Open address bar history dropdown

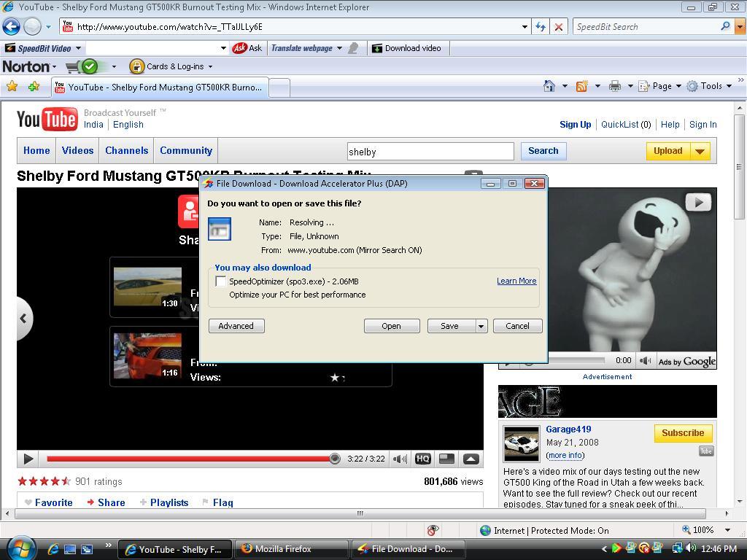pos(525,27)
